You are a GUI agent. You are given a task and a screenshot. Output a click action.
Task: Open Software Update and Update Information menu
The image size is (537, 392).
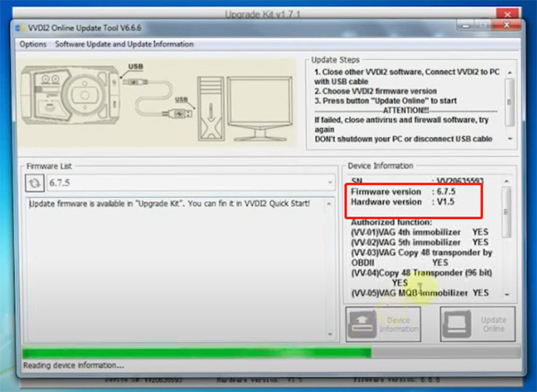click(124, 44)
